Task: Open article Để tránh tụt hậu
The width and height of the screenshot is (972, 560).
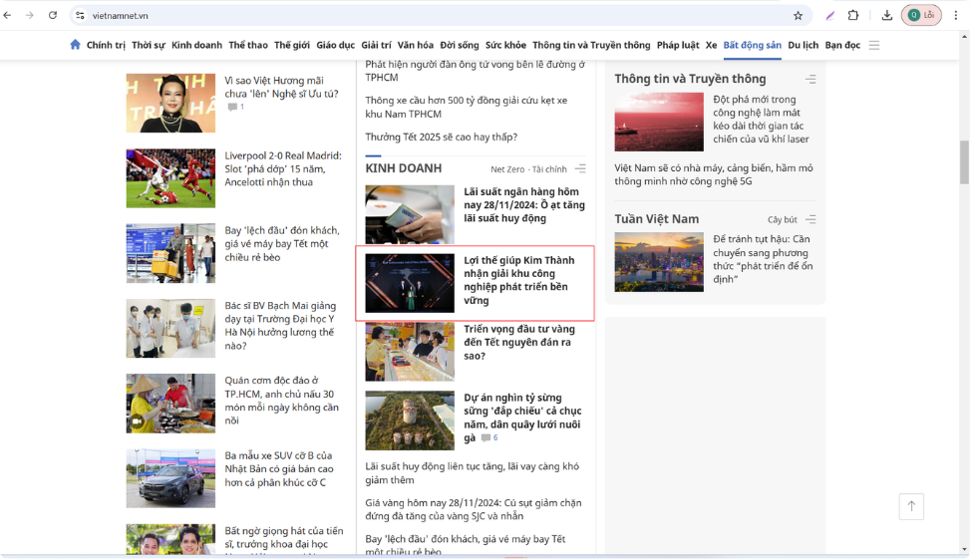Action: (x=763, y=259)
